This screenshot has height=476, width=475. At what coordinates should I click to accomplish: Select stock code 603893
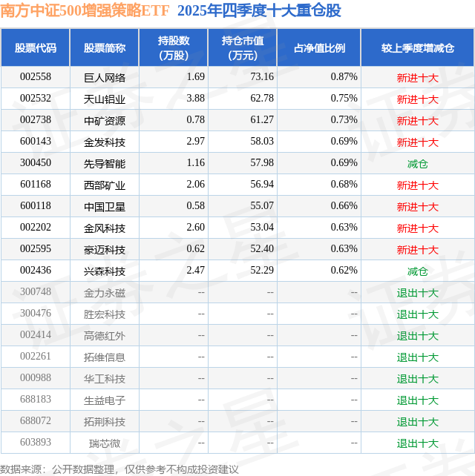click(36, 443)
